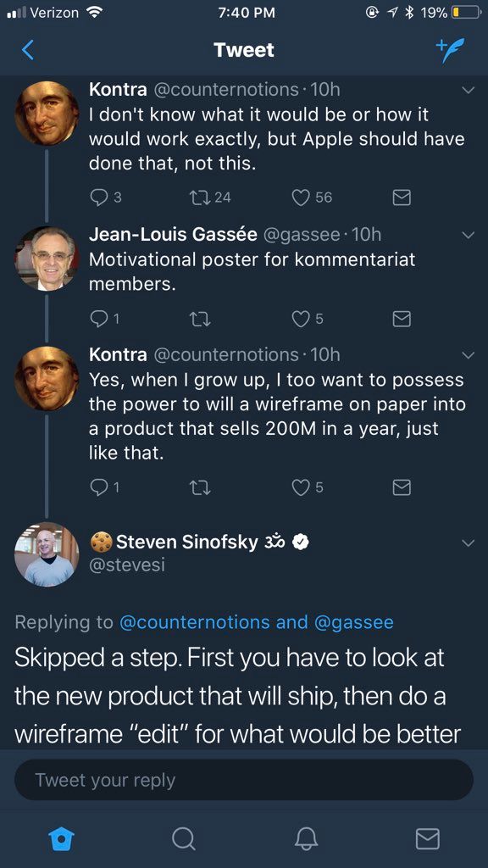This screenshot has width=488, height=868.
Task: Like Jean-Louis Gassée's Motivational poster tweet
Action: (x=307, y=319)
